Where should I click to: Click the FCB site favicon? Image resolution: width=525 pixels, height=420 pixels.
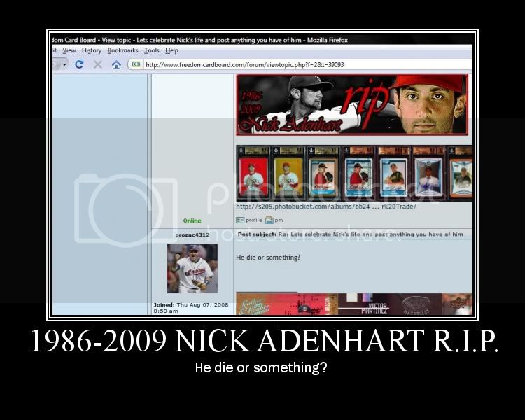[x=136, y=64]
